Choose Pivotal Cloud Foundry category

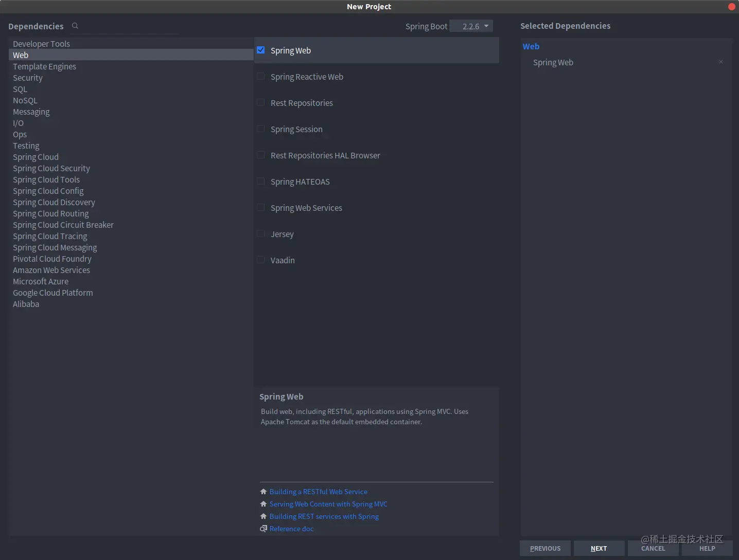pos(131,259)
